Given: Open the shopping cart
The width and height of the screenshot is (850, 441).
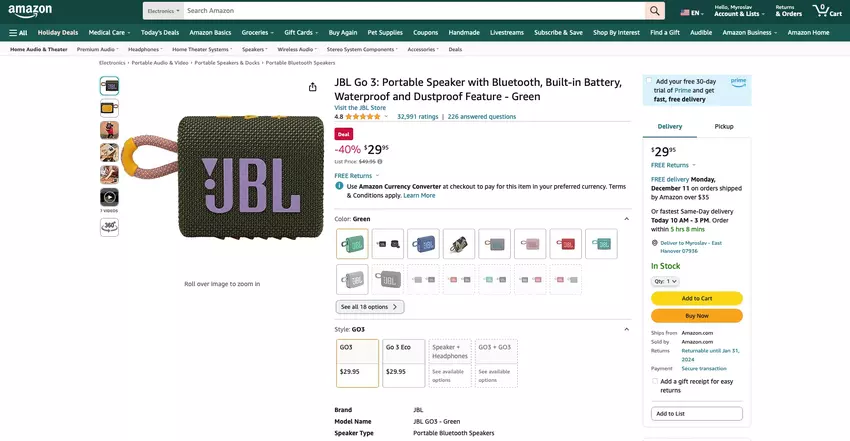Looking at the screenshot, I should click(821, 11).
